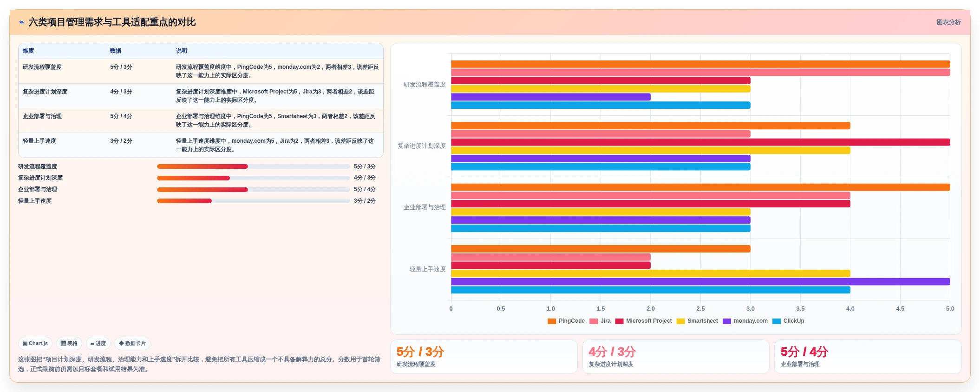The width and height of the screenshot is (980, 392).
Task: Toggle PingCode legend swatch
Action: click(x=552, y=321)
